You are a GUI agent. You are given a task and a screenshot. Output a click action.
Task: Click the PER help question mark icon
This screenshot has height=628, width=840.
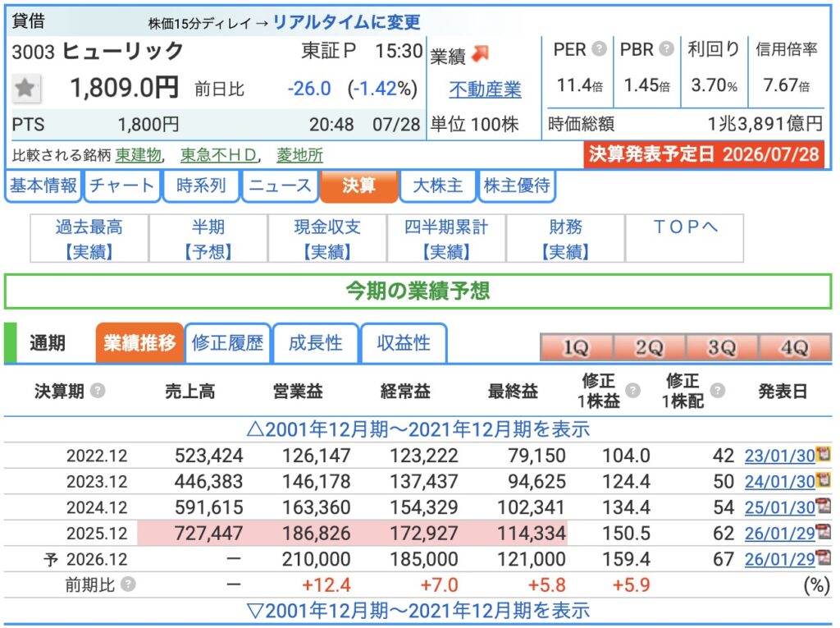[600, 48]
